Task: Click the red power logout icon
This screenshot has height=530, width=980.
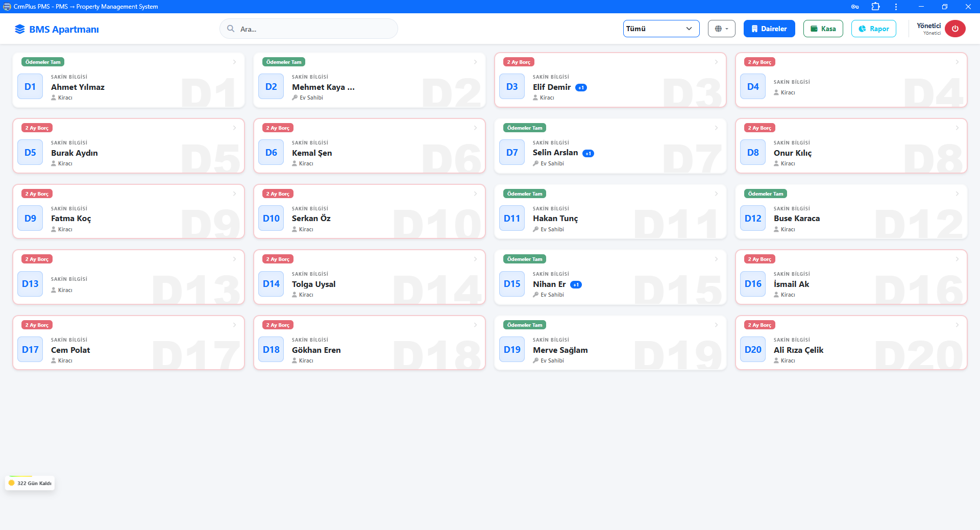Action: [954, 29]
